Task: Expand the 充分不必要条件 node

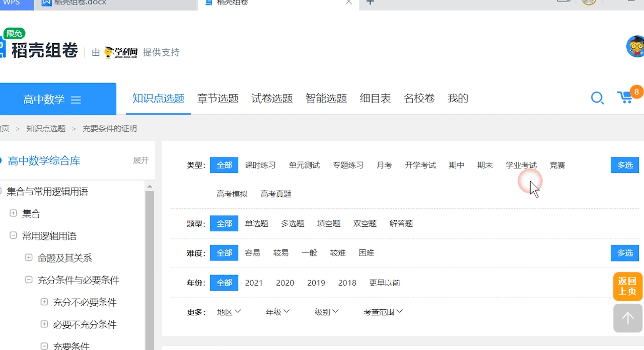Action: point(44,302)
